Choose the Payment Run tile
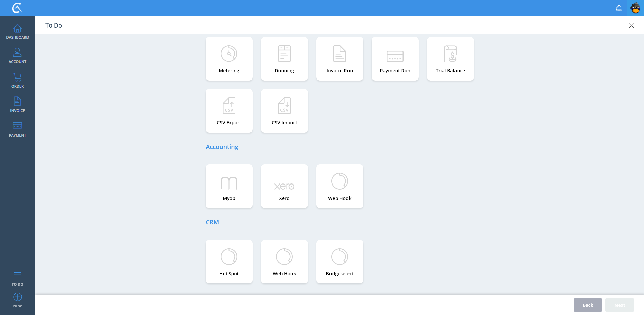 (395, 59)
